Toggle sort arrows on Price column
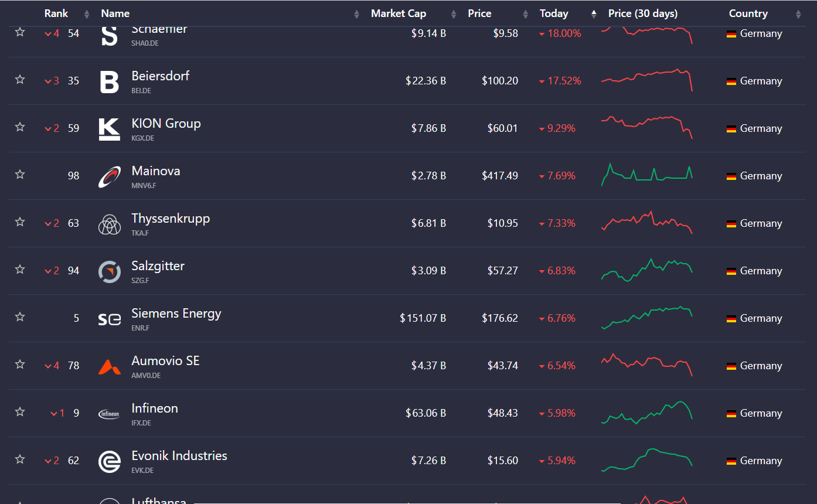Screen dimensions: 817x504 tap(526, 14)
